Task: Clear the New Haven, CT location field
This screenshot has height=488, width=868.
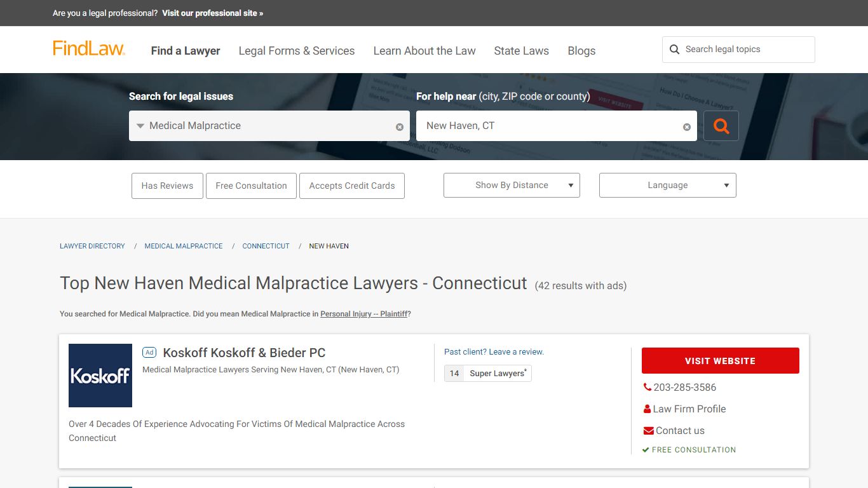Action: (x=687, y=127)
